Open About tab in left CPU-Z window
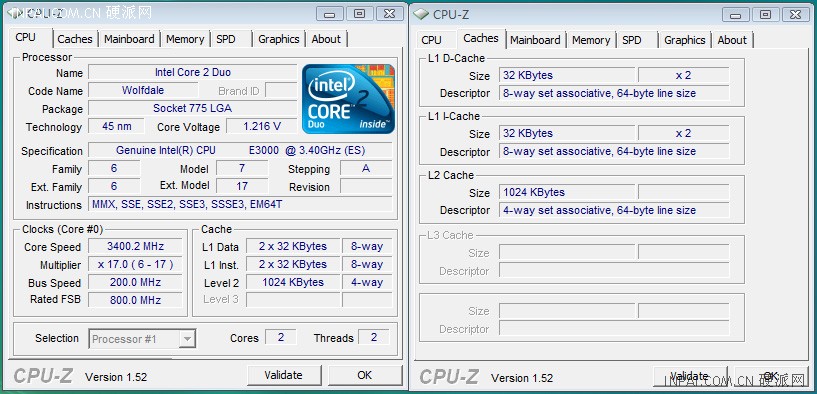The height and width of the screenshot is (394, 817). click(326, 39)
